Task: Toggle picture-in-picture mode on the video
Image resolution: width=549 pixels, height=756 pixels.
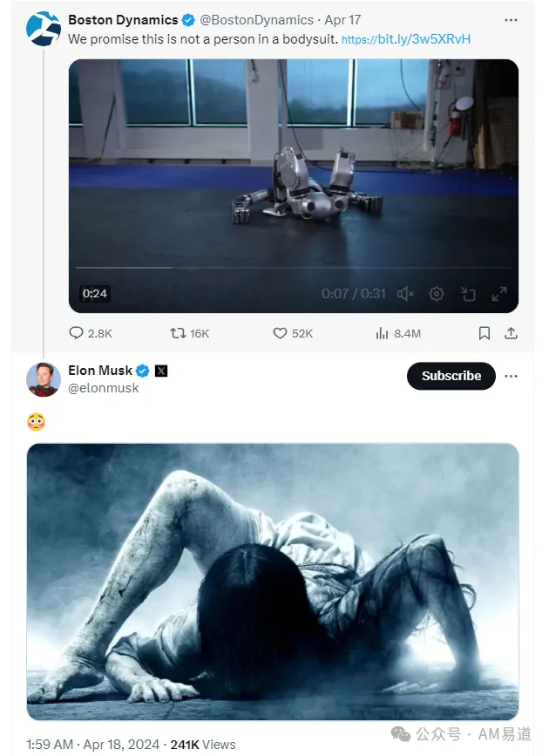Action: [x=468, y=294]
